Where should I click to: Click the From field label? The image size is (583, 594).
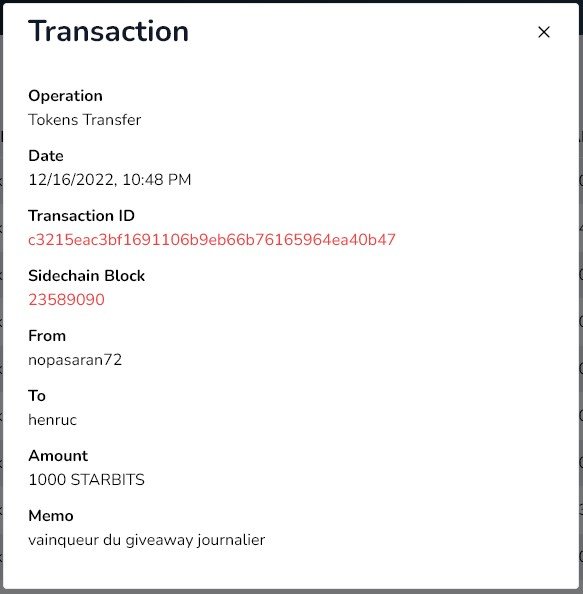pyautogui.click(x=47, y=336)
